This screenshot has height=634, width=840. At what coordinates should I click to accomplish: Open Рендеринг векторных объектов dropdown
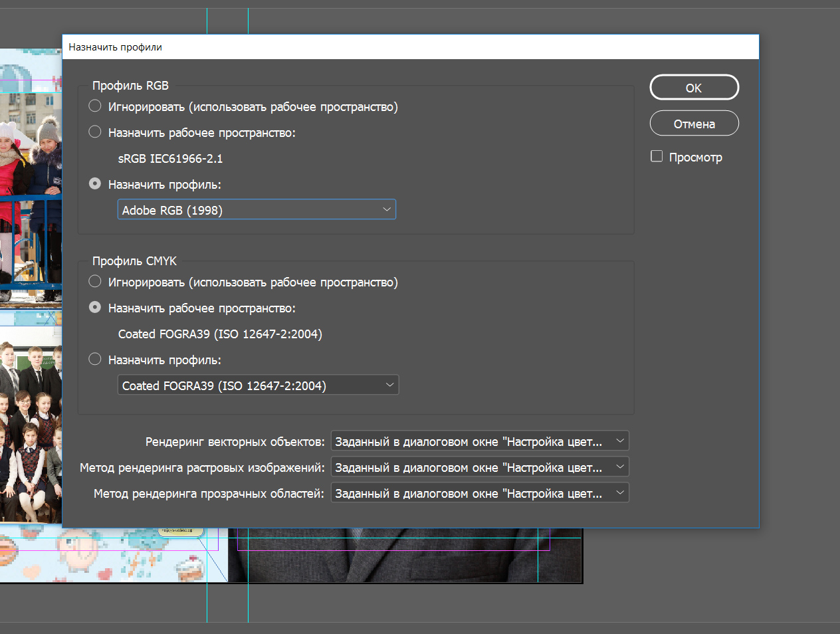point(480,441)
